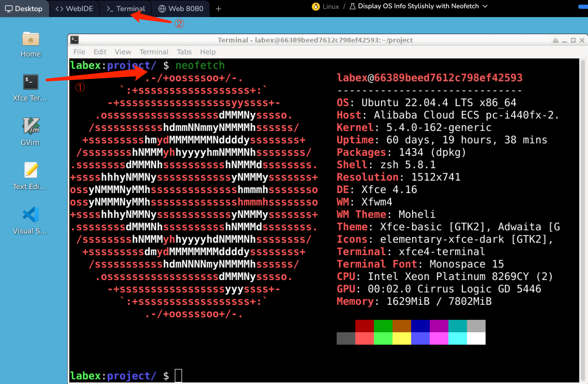Image resolution: width=588 pixels, height=384 pixels.
Task: Open Display OS Info Stylishly with Neofetch
Action: tap(418, 6)
